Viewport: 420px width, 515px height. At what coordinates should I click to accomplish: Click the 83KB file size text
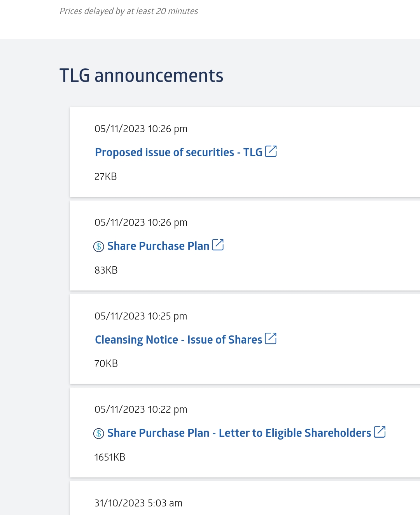coord(106,270)
